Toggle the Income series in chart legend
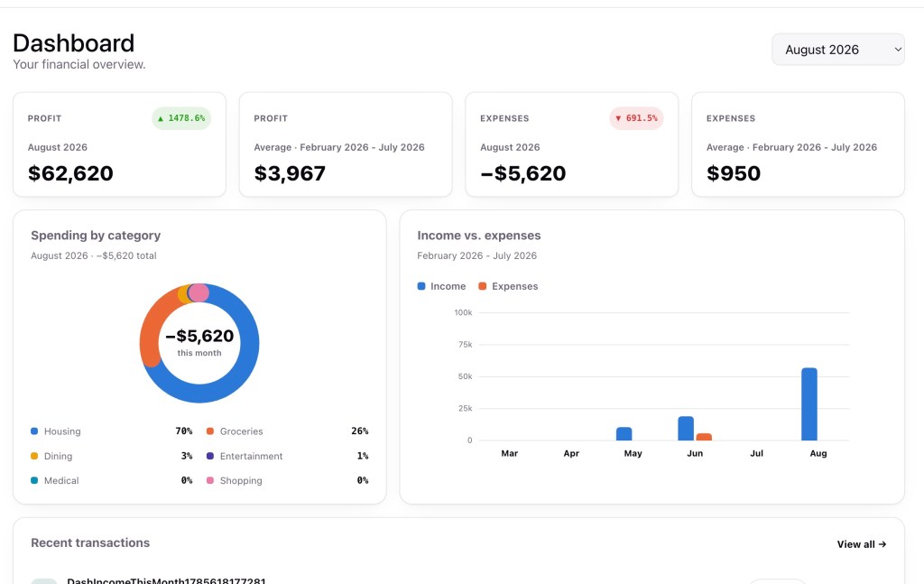The height and width of the screenshot is (584, 924). 441,286
